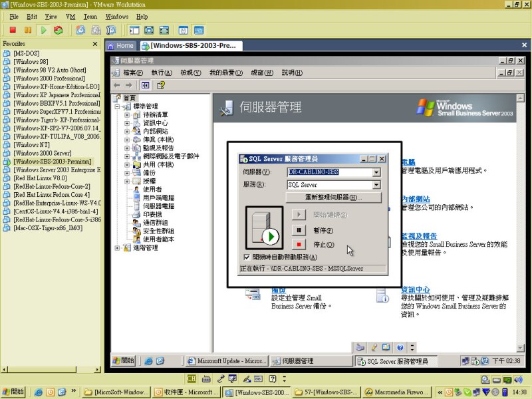Screen dimensions: 532x399
Task: Expand the 內部網站 tree node
Action: [x=127, y=131]
